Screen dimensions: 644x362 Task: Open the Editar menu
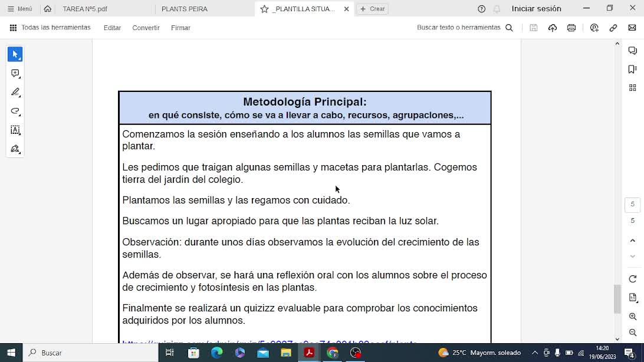(112, 28)
